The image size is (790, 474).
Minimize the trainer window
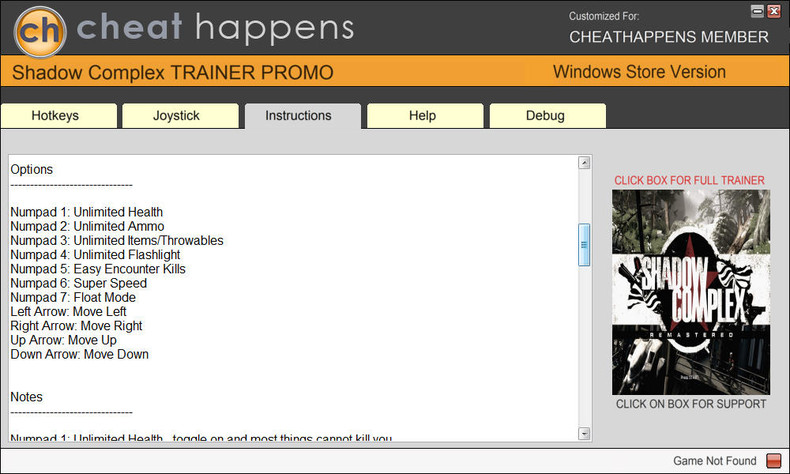pyautogui.click(x=757, y=12)
